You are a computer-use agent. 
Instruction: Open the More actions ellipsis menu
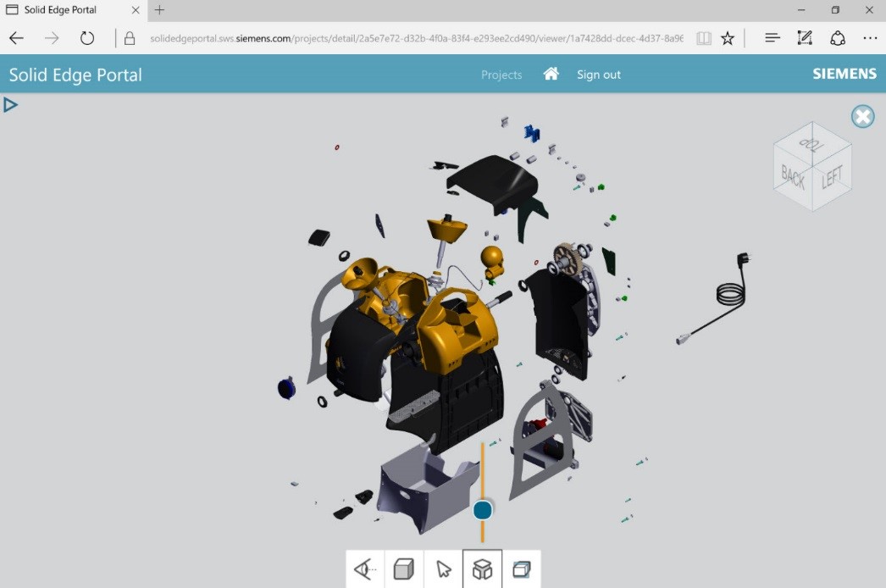pyautogui.click(x=870, y=37)
